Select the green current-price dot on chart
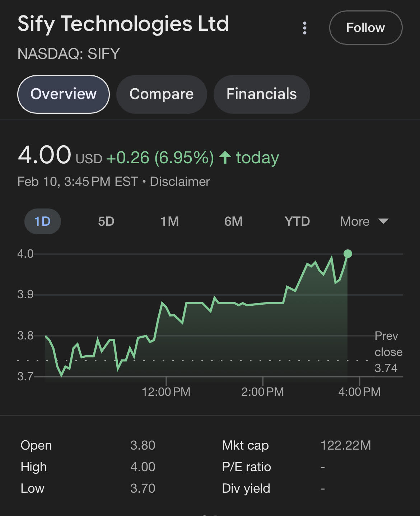 [x=347, y=254]
